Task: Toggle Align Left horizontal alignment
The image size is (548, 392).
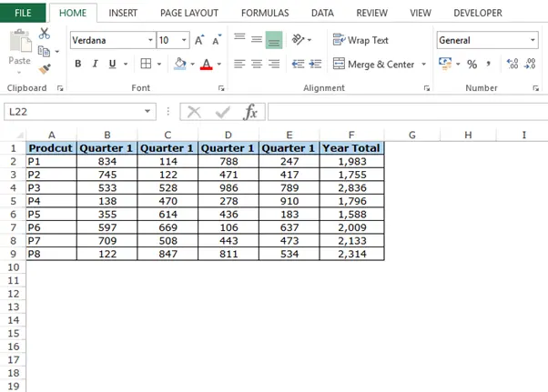Action: click(239, 64)
